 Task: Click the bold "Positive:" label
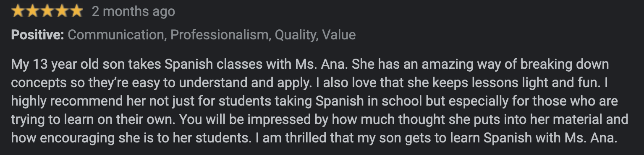coord(37,35)
